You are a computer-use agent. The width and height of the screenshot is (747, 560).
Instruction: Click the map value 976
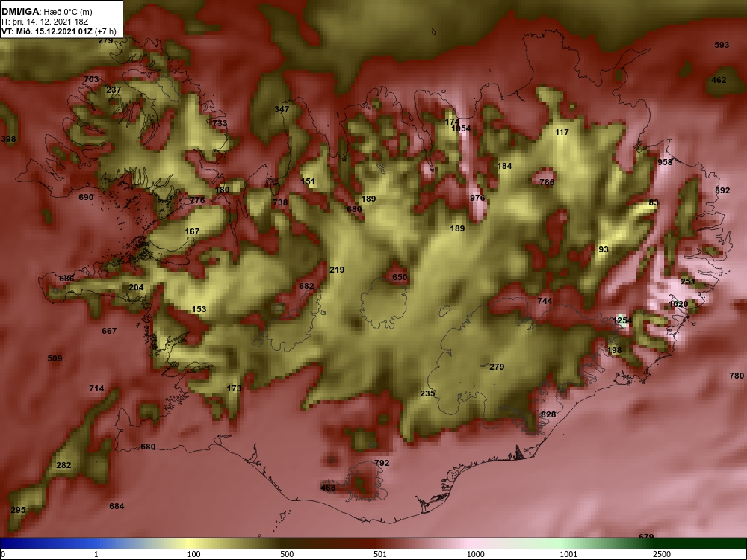[x=477, y=198]
